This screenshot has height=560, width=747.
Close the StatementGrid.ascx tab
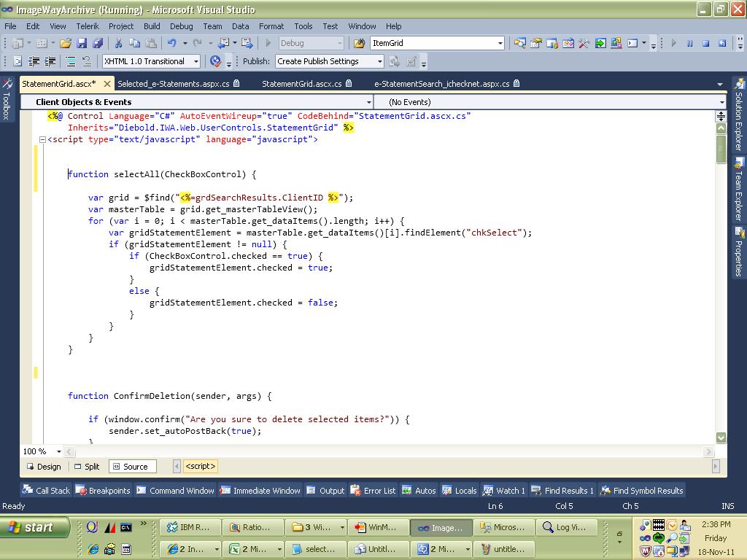(x=107, y=84)
